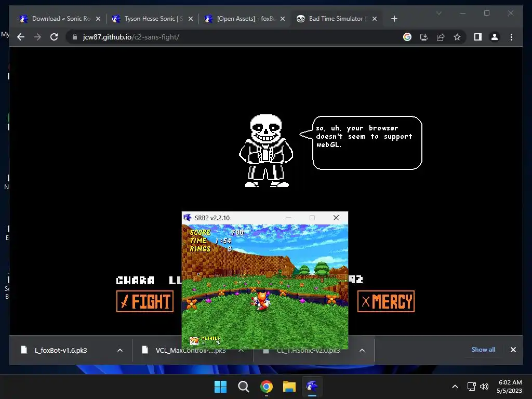Expand options for L_foxBot-v1.6.pk3
Screen dimensions: 532x399
(120, 350)
